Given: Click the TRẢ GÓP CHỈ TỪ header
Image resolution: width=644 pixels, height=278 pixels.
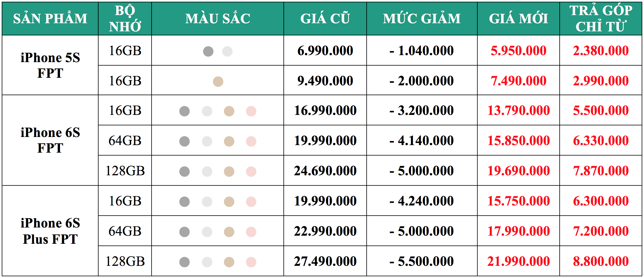Looking at the screenshot, I should [601, 19].
